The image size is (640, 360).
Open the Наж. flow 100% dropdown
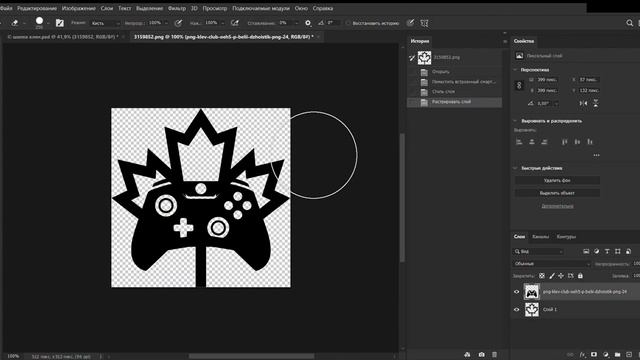pyautogui.click(x=222, y=23)
